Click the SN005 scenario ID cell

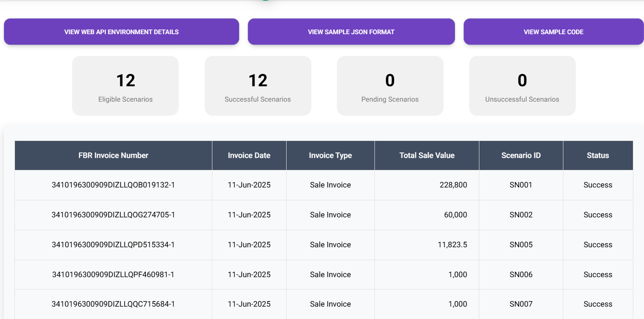click(521, 245)
